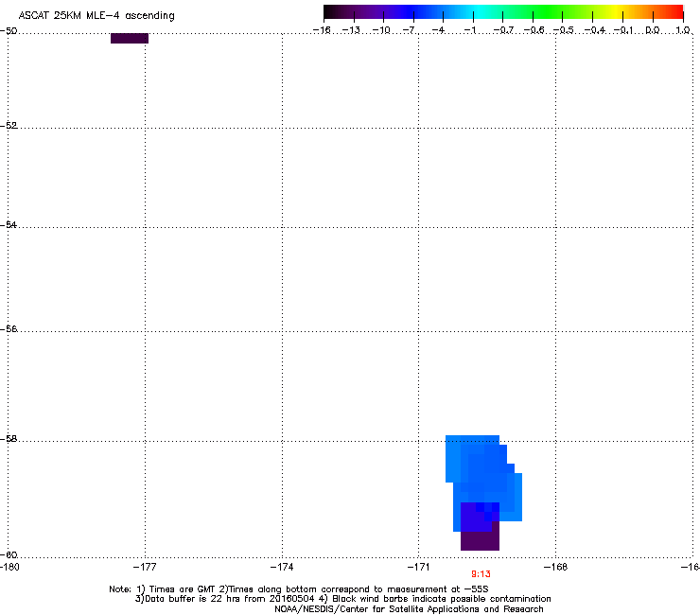Click the latitude axis label '-60'

[x=9, y=555]
